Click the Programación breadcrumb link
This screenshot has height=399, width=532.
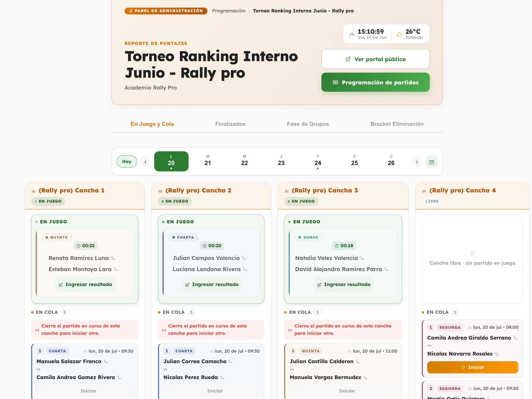(229, 11)
